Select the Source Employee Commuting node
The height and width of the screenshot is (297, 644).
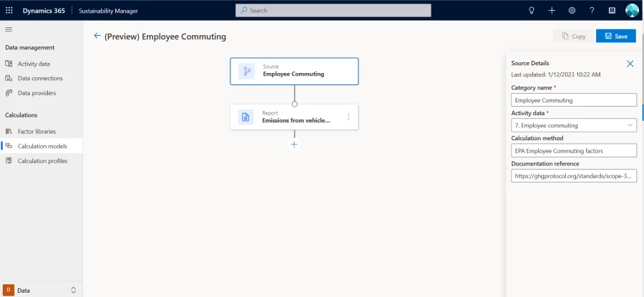click(294, 71)
